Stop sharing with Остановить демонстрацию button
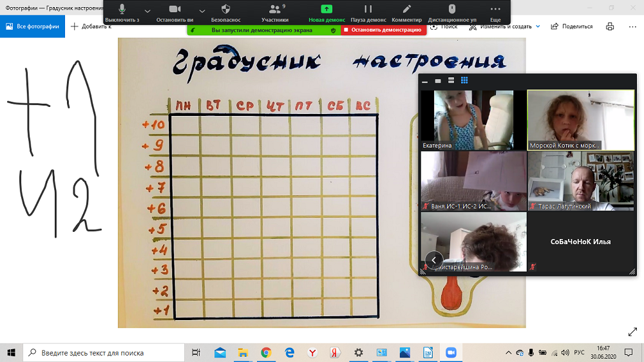The width and height of the screenshot is (644, 362). tap(383, 30)
